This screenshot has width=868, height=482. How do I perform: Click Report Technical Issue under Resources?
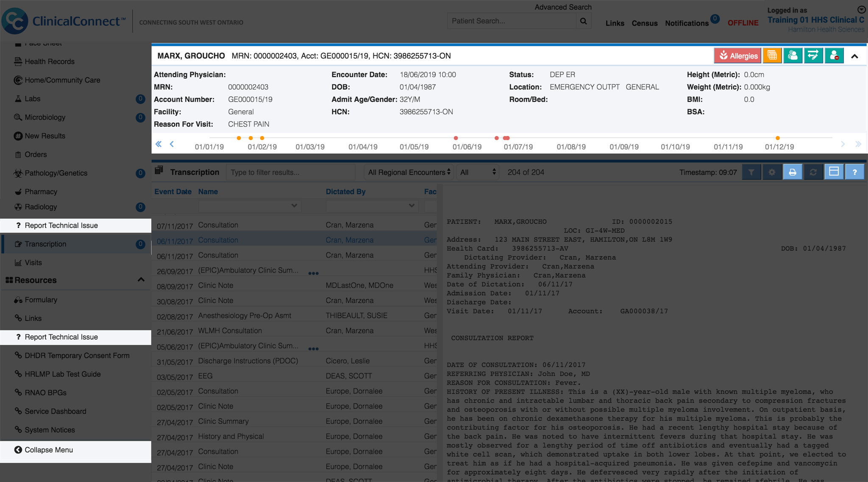tap(75, 337)
